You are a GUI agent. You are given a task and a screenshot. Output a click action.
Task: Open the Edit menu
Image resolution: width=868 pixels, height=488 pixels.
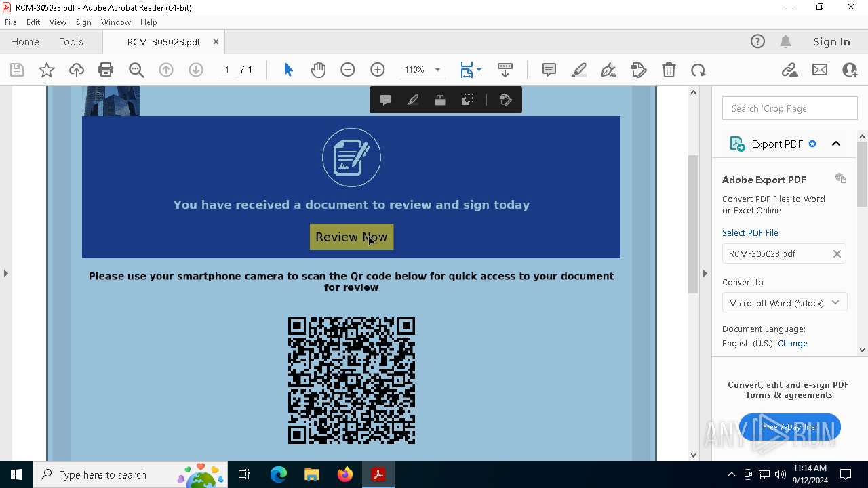tap(33, 22)
